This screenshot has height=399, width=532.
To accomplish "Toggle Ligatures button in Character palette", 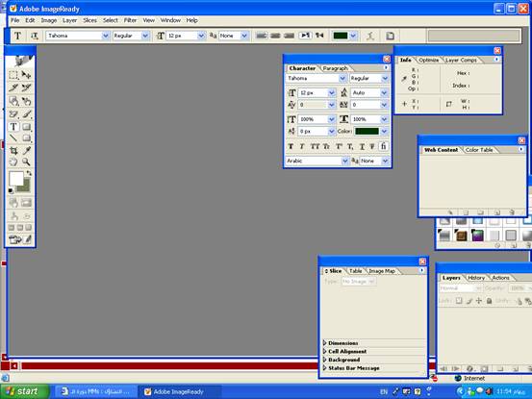I will coord(384,146).
